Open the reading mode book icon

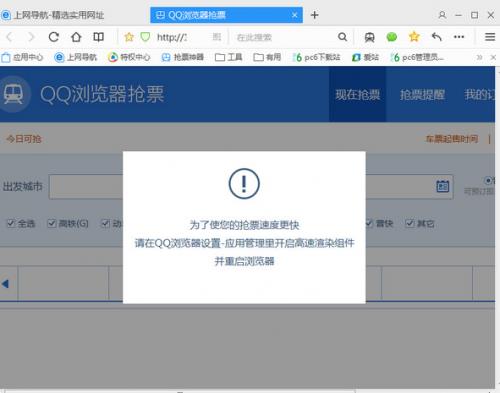click(x=98, y=37)
